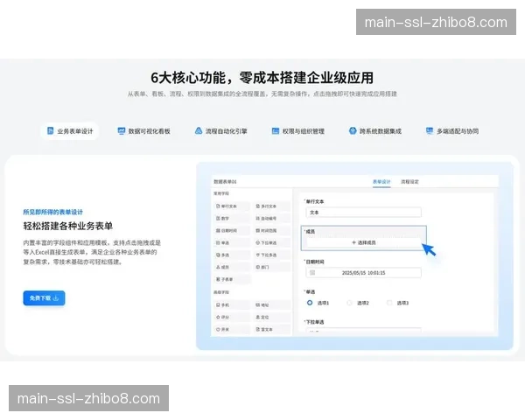Click the 下拉单选 label in the form canvas
Viewport: 525px width, 420px height.
tap(314, 322)
